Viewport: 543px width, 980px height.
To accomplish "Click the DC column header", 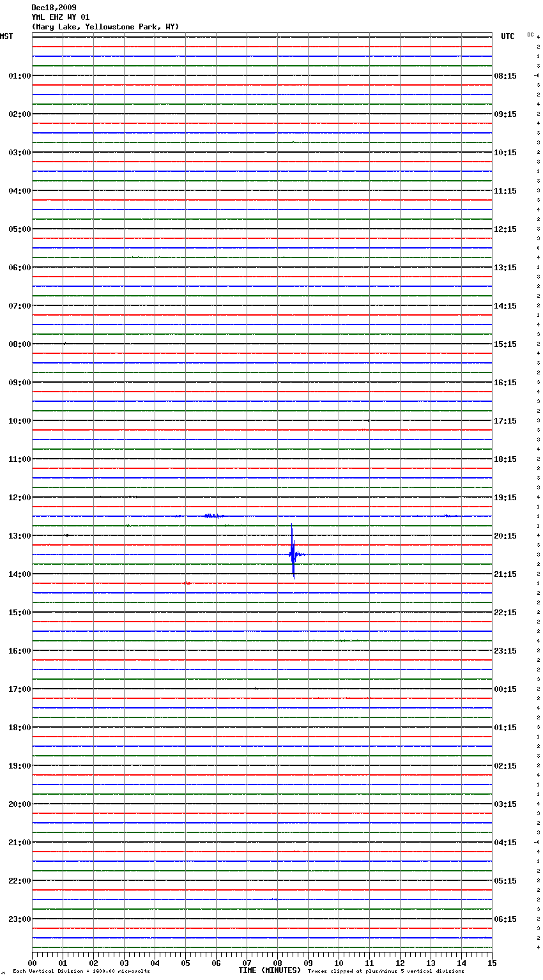I will pos(530,34).
